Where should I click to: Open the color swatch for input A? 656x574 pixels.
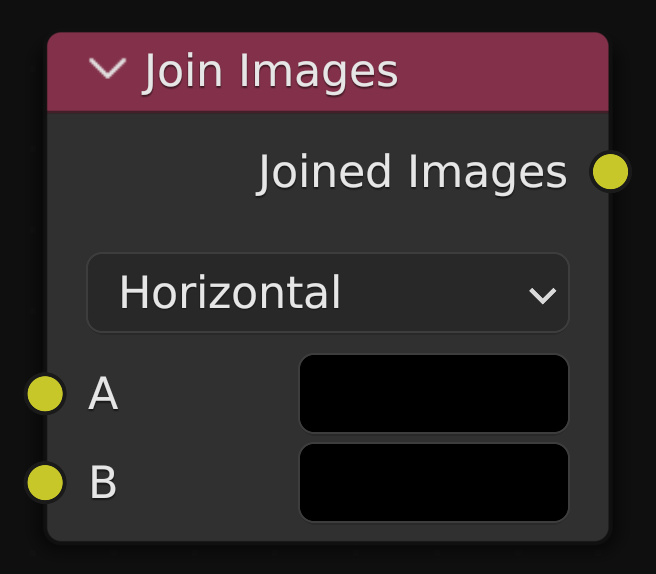(433, 394)
